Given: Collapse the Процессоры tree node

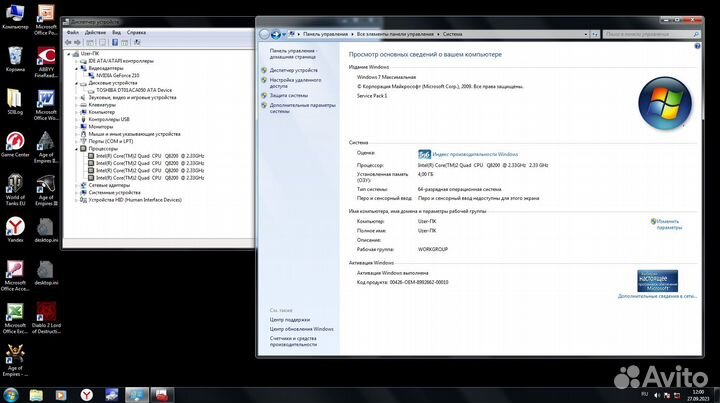Looking at the screenshot, I should [x=80, y=149].
